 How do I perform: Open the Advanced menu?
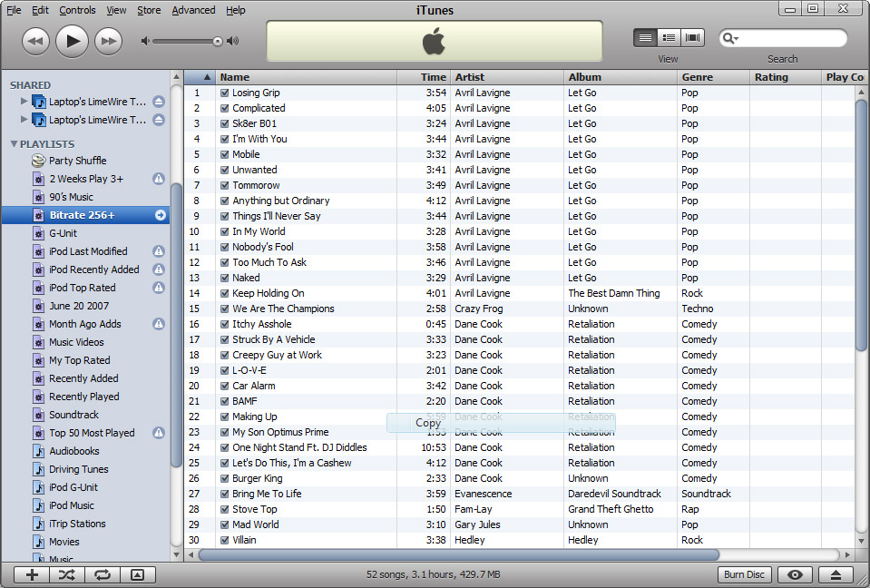point(193,10)
